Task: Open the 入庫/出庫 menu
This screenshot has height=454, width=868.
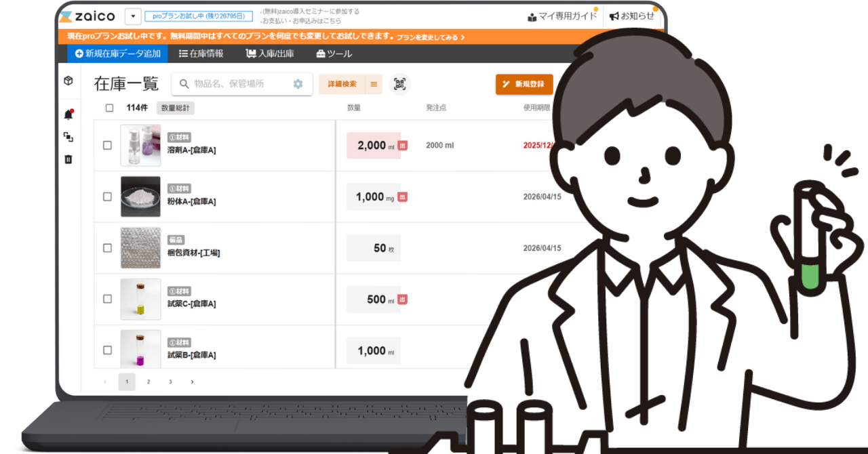Action: click(270, 54)
